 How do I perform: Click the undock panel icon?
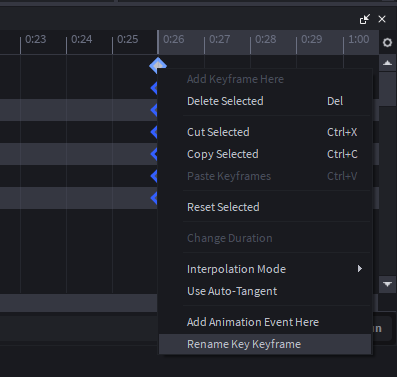tap(365, 19)
